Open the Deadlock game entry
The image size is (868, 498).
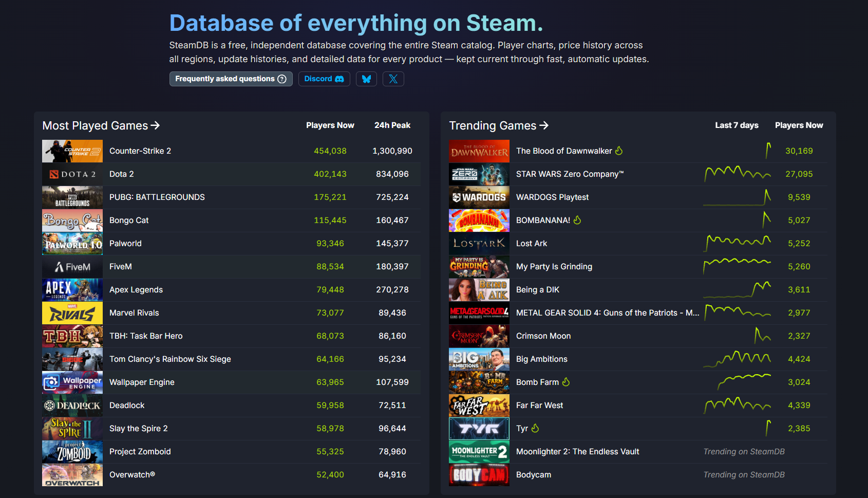231,405
